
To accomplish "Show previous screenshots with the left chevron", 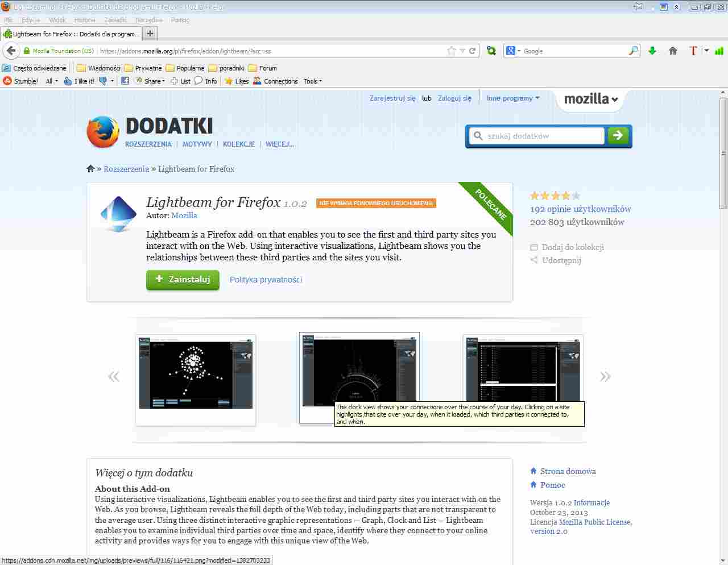I will click(x=114, y=376).
